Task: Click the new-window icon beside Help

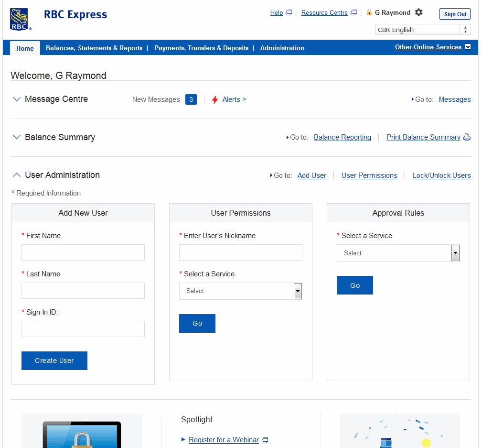Action: pyautogui.click(x=289, y=13)
